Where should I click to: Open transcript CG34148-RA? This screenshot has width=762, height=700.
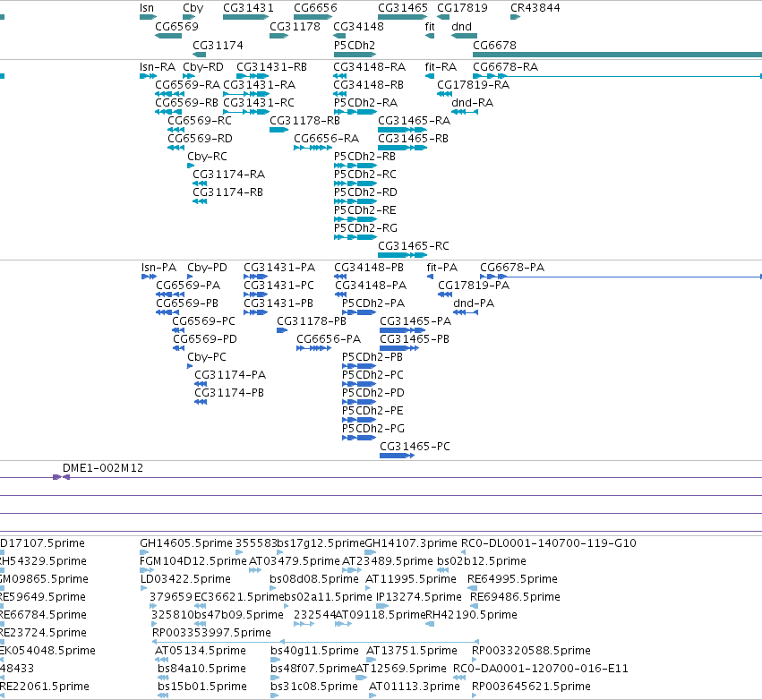point(369,66)
